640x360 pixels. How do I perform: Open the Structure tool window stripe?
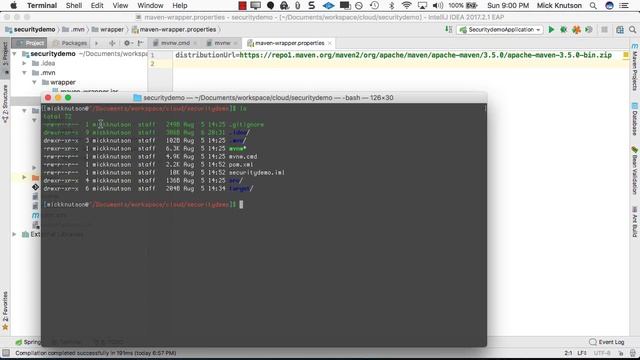pyautogui.click(x=5, y=104)
